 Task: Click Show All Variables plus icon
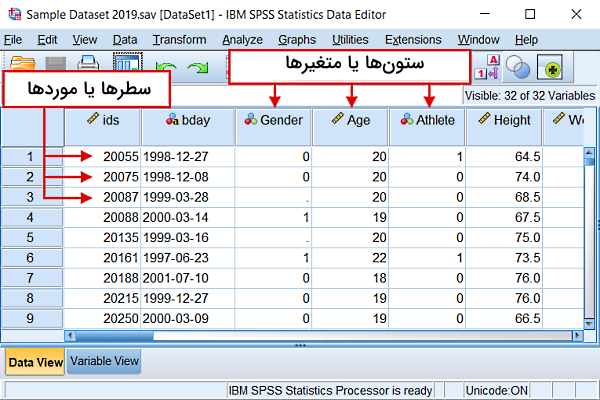pyautogui.click(x=550, y=67)
